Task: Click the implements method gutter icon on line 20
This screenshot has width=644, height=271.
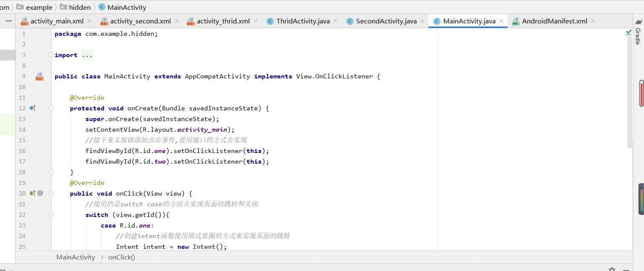Action: coord(32,193)
